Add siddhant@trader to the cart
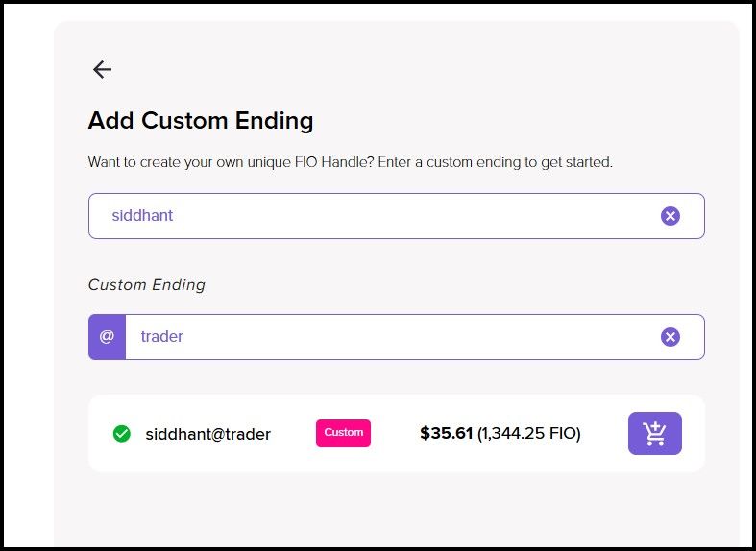 pyautogui.click(x=654, y=433)
